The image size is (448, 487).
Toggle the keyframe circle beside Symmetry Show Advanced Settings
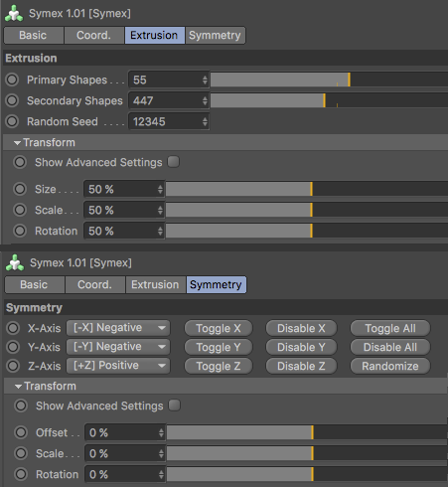coord(21,406)
